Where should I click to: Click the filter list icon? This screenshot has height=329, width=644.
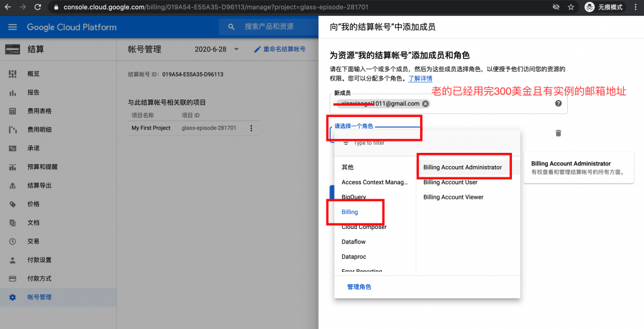click(346, 143)
